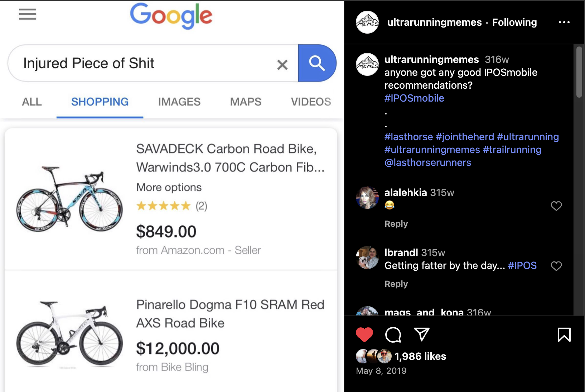Like lbrandl's comment heart
This screenshot has height=392, width=585.
(556, 266)
